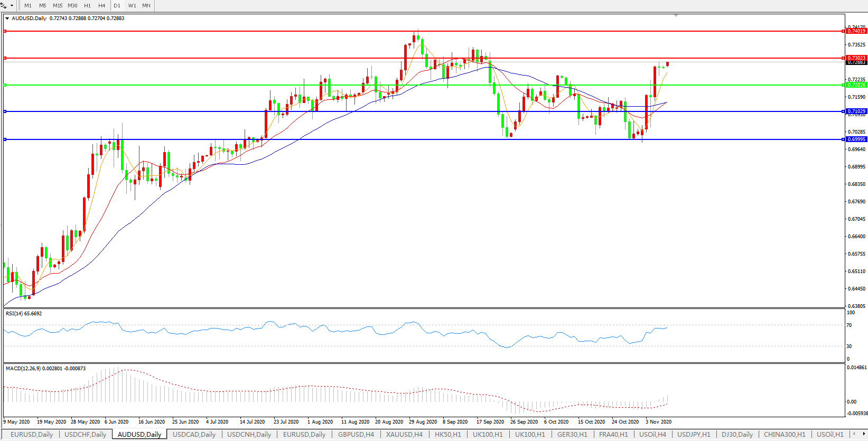Select the MN monthly timeframe

[x=146, y=6]
